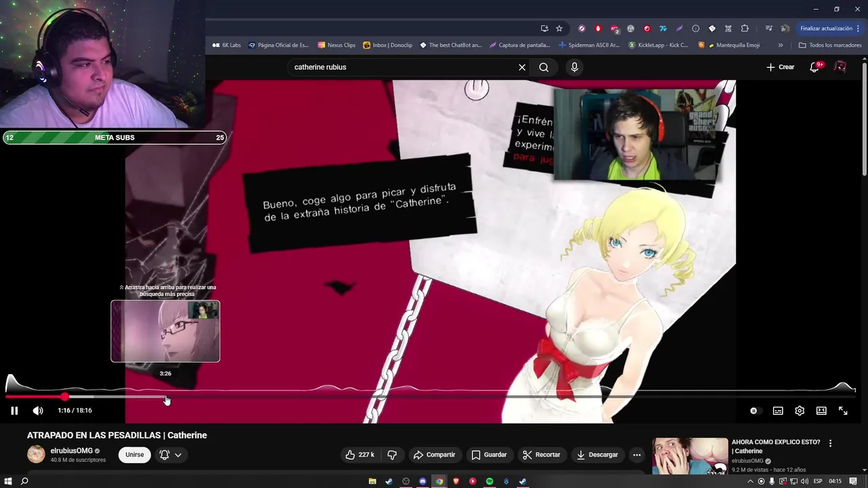Switch to theater mode view
The height and width of the screenshot is (488, 868).
pyautogui.click(x=821, y=411)
